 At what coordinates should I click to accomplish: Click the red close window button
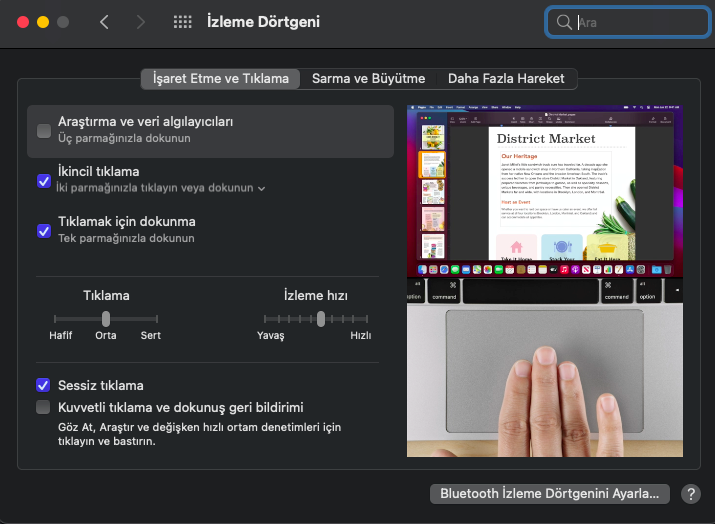[x=21, y=22]
